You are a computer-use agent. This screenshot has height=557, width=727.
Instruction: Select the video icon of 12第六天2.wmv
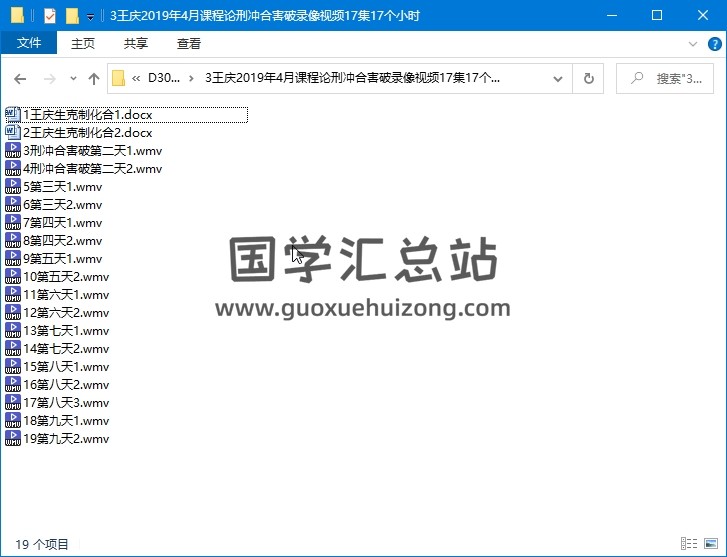tap(13, 313)
